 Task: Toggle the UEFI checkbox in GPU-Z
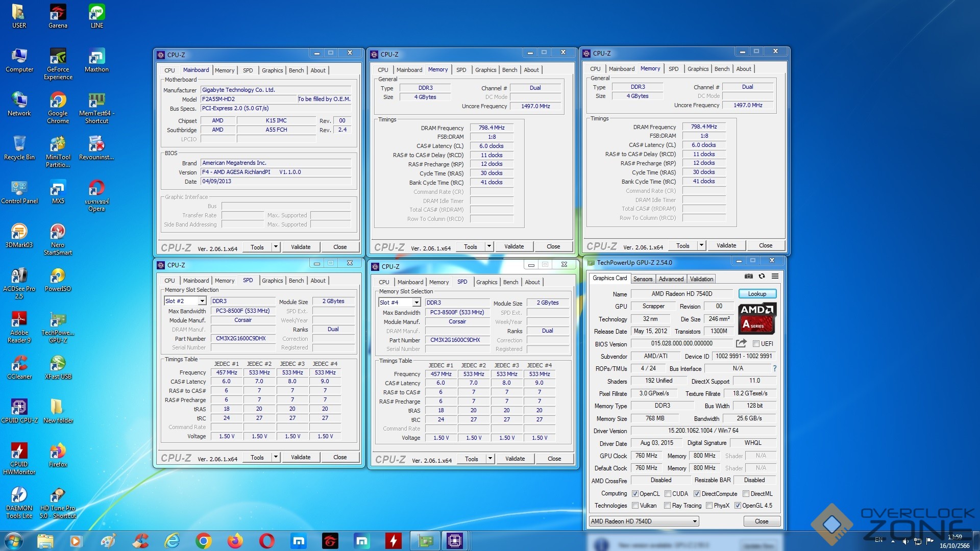coord(756,344)
